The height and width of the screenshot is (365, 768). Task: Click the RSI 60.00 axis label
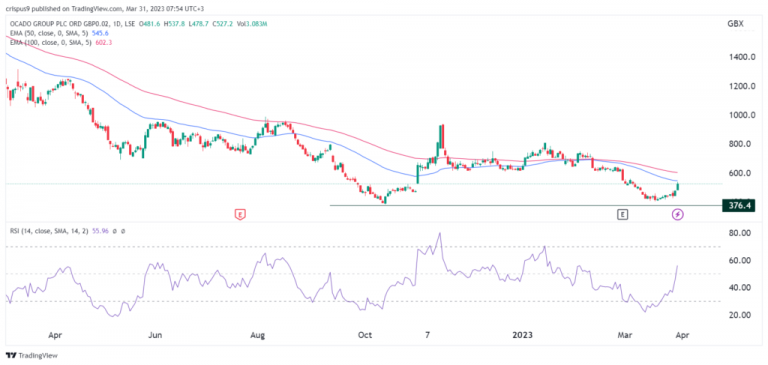[x=739, y=260]
